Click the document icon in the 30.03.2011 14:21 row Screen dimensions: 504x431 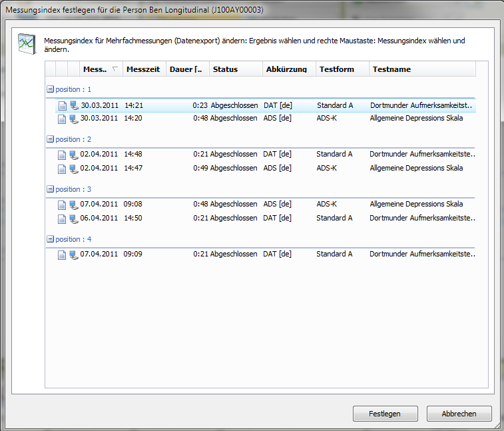[x=62, y=105]
